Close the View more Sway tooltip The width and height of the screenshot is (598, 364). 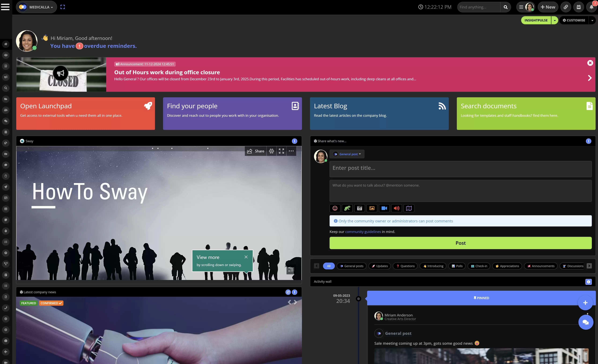click(246, 257)
